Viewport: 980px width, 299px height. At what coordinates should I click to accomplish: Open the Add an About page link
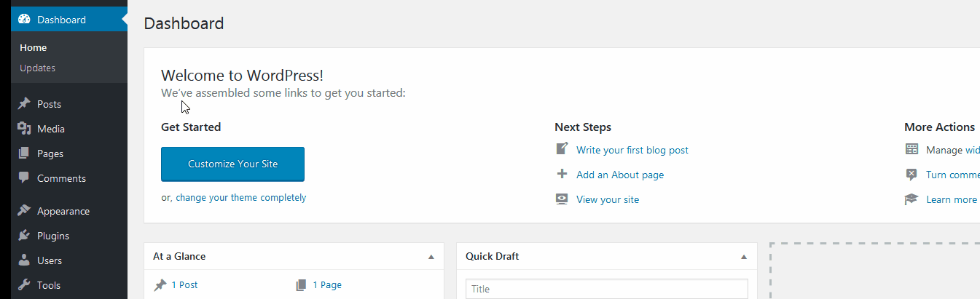[619, 175]
